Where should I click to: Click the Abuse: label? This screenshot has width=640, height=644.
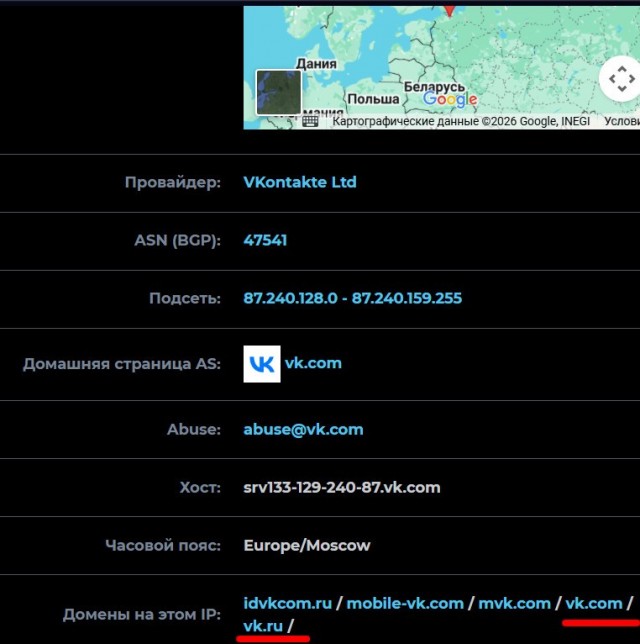tap(194, 430)
